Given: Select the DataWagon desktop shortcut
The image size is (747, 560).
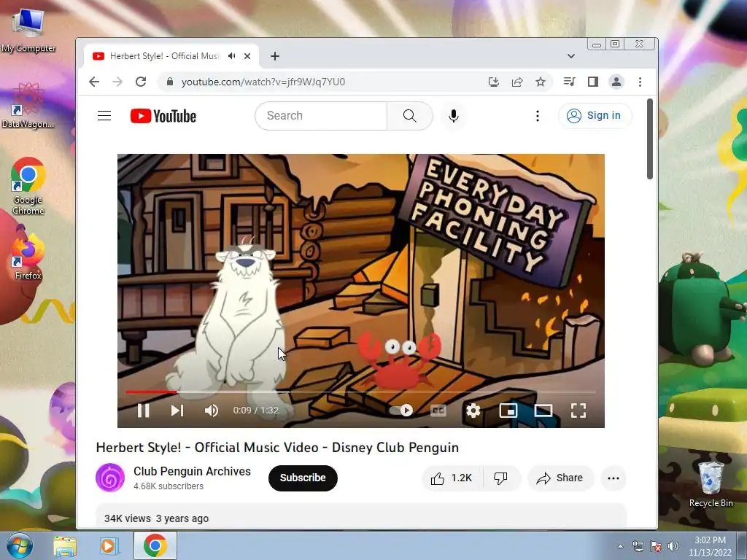Looking at the screenshot, I should pyautogui.click(x=28, y=106).
